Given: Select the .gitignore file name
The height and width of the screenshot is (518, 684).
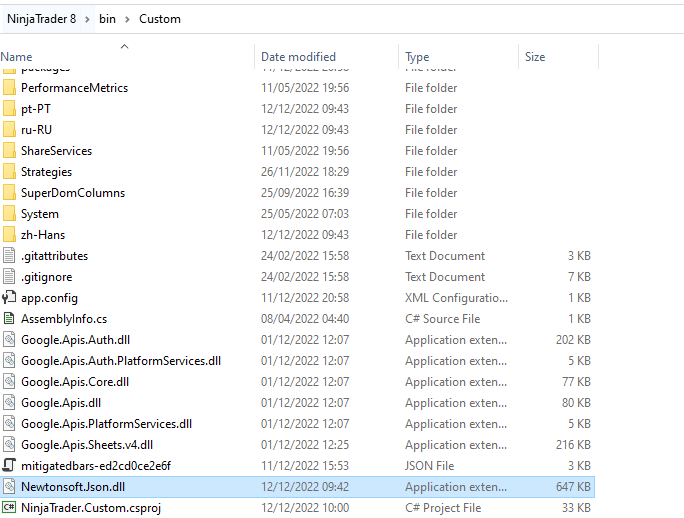Looking at the screenshot, I should coord(47,277).
